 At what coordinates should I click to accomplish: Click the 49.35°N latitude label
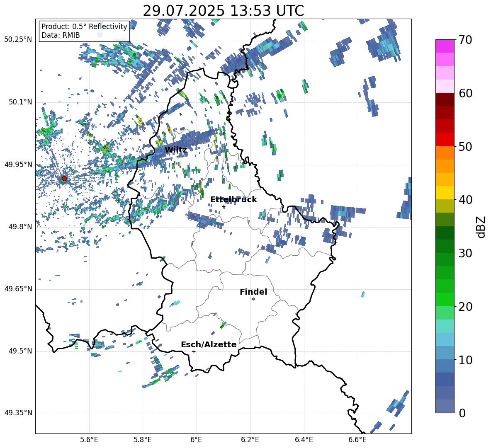click(18, 413)
